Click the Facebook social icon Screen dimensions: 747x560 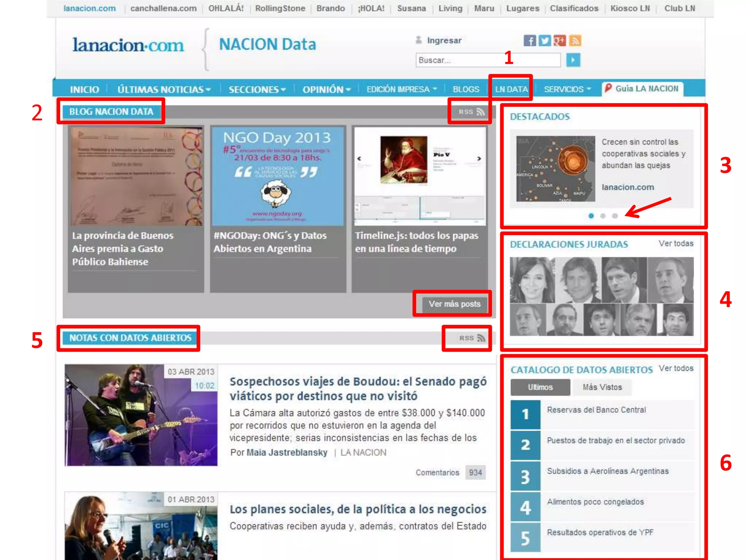click(x=530, y=40)
